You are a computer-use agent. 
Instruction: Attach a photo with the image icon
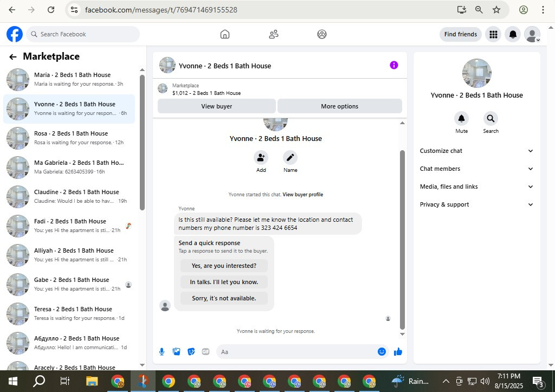(176, 352)
